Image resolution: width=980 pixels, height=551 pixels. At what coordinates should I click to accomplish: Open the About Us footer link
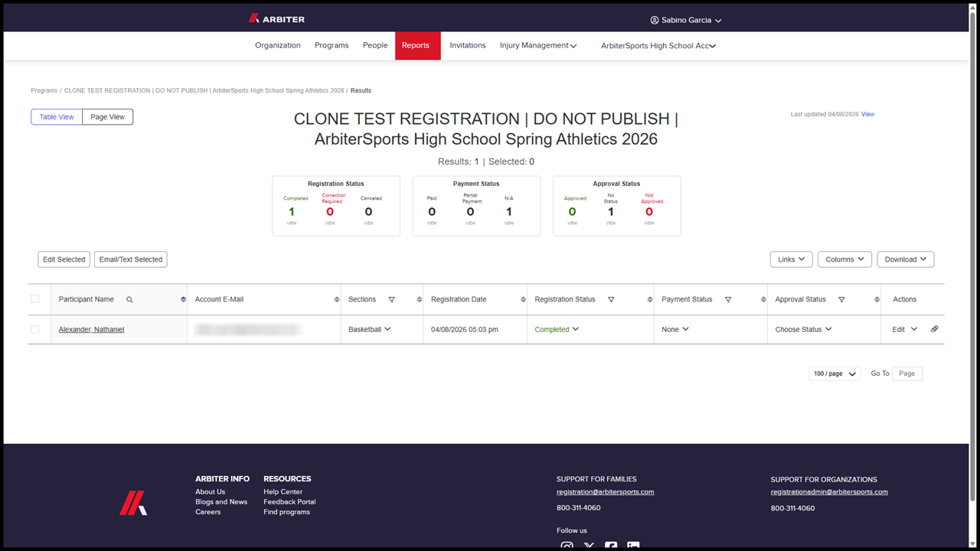tap(210, 492)
